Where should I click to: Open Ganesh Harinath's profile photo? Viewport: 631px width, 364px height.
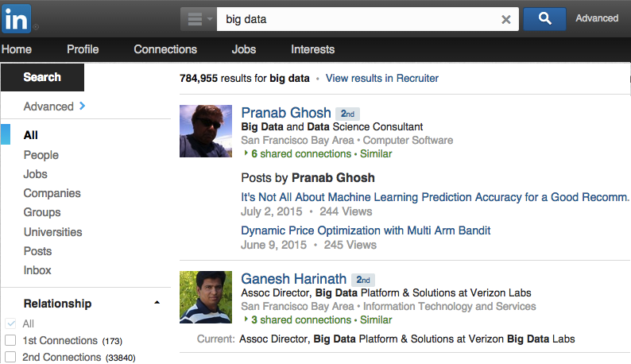pos(206,297)
